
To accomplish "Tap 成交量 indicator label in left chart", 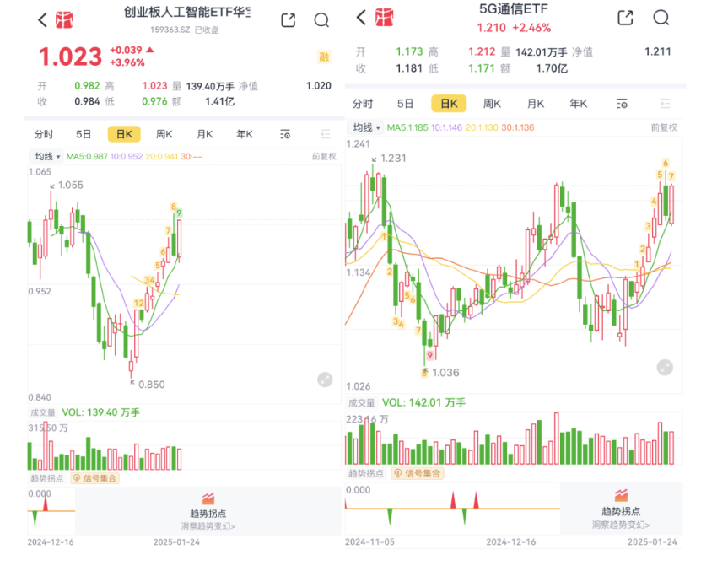I will coord(43,412).
